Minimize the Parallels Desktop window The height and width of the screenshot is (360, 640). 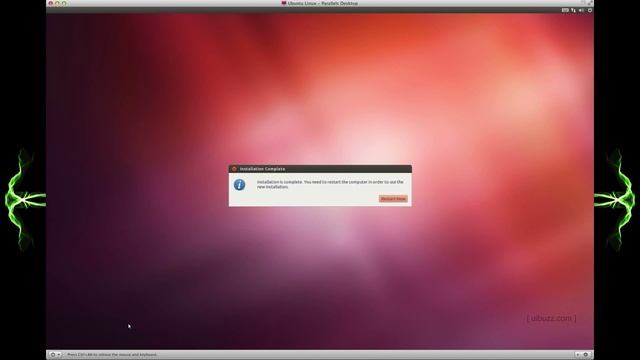57,3
